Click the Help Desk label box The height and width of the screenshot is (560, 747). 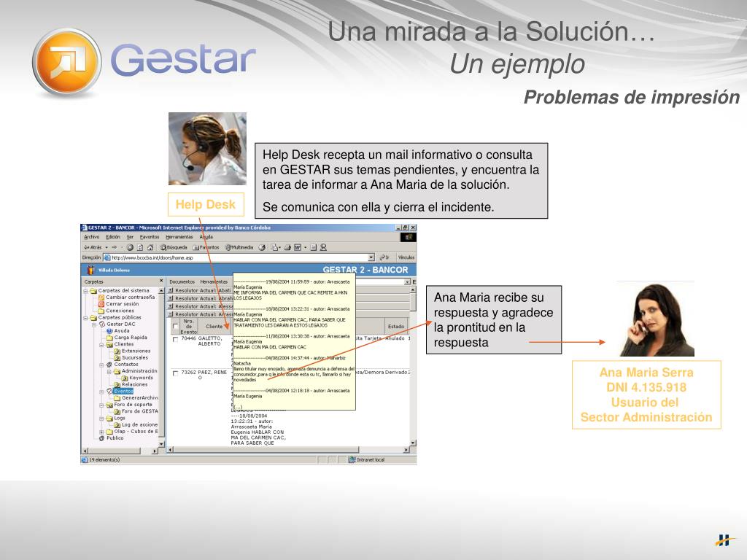point(206,204)
